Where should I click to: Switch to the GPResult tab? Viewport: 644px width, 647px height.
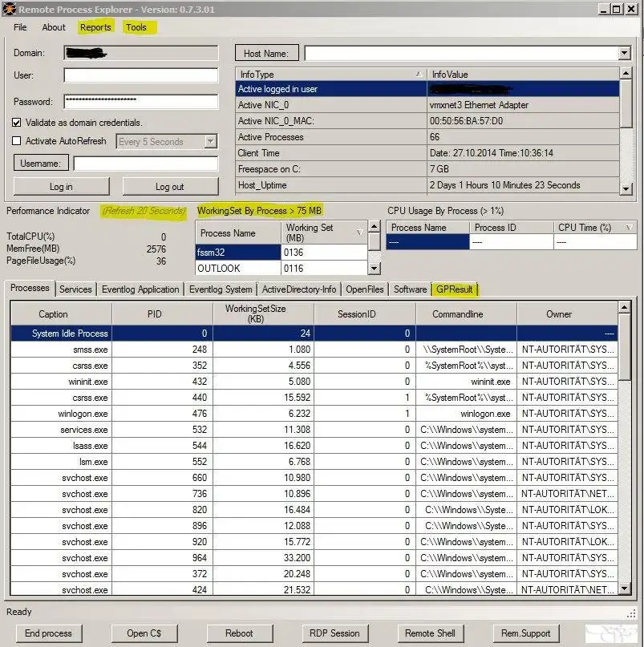coord(454,289)
